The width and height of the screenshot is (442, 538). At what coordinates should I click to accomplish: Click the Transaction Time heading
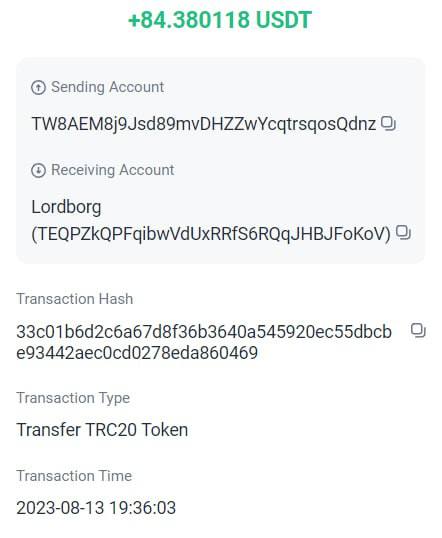tap(74, 476)
